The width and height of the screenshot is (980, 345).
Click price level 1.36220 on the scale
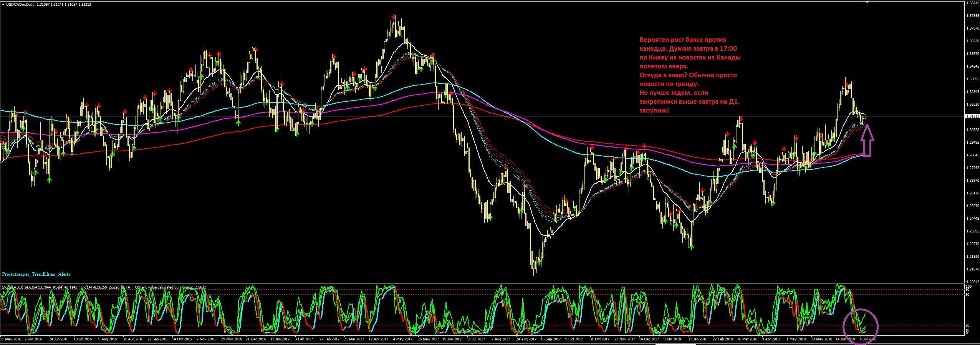(x=972, y=41)
